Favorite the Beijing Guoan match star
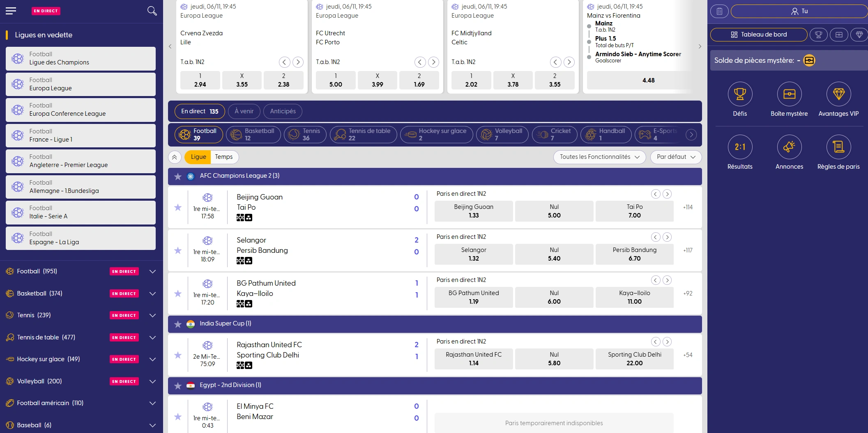 (x=178, y=208)
